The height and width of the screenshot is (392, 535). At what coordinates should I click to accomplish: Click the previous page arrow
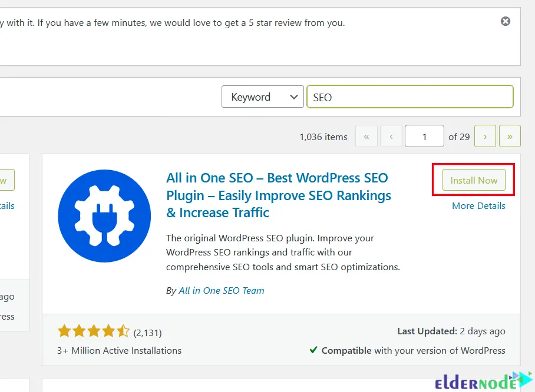pyautogui.click(x=391, y=136)
